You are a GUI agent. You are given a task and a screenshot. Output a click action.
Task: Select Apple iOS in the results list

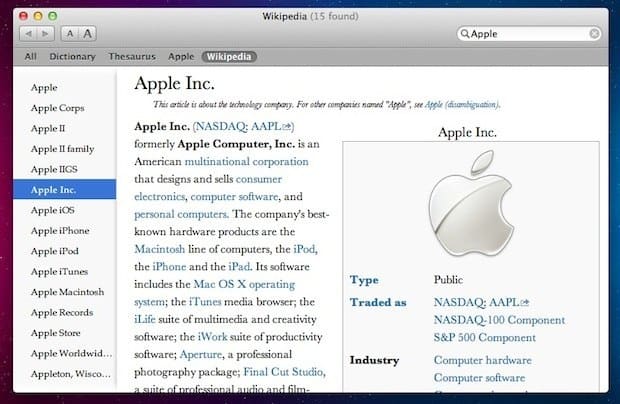65,210
